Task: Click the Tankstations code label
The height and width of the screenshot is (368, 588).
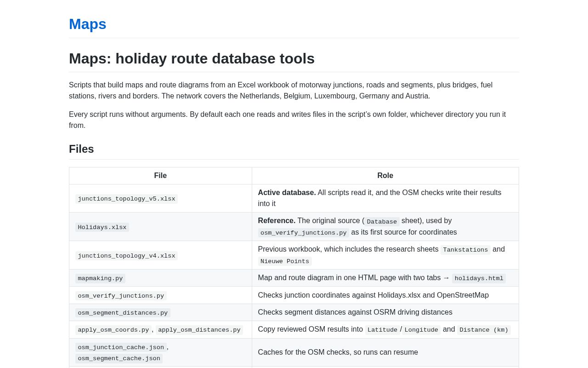Action: point(465,250)
